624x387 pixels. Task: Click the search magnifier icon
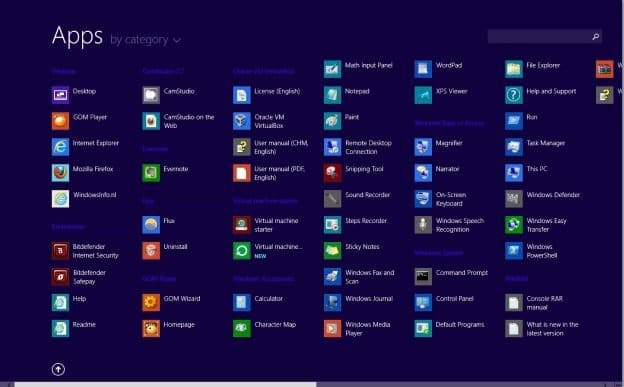coord(595,36)
